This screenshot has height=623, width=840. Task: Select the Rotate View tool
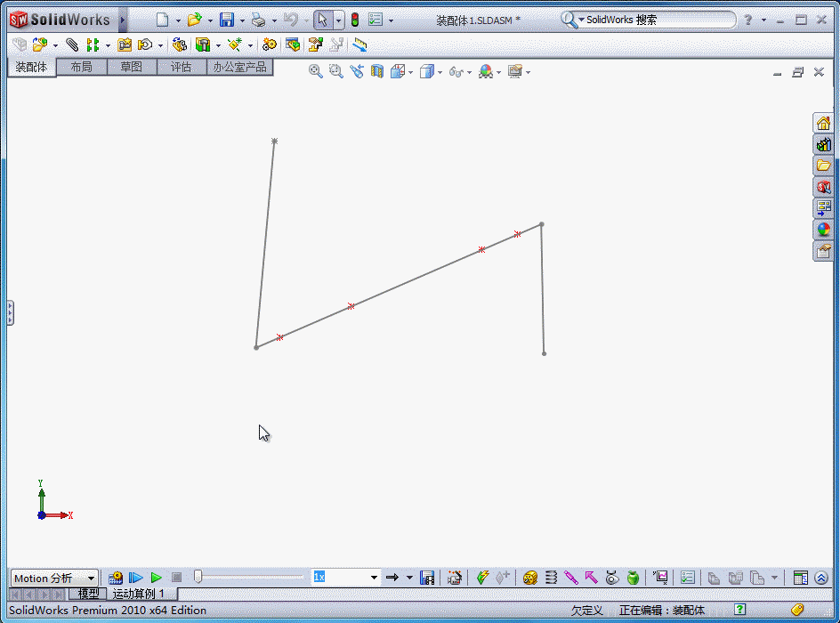tap(356, 71)
